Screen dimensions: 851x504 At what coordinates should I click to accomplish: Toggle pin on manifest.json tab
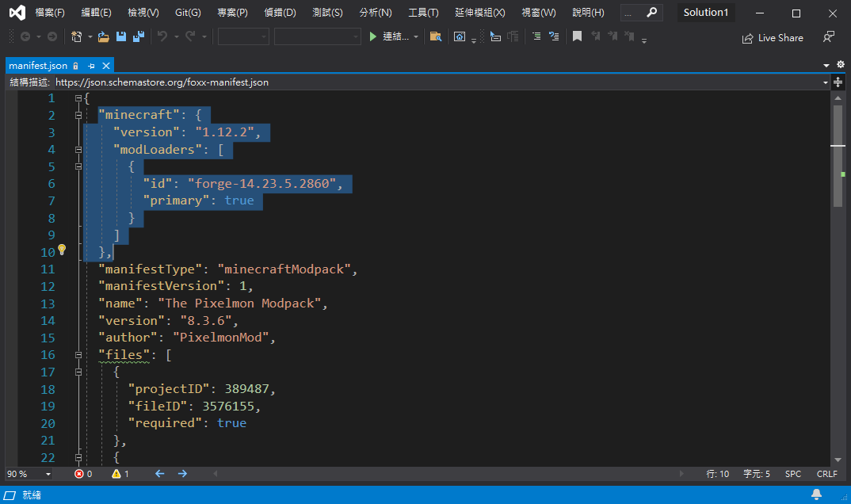[91, 66]
